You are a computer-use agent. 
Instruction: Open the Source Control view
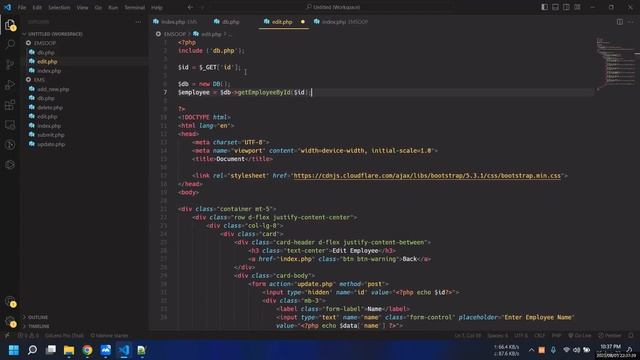[10, 64]
